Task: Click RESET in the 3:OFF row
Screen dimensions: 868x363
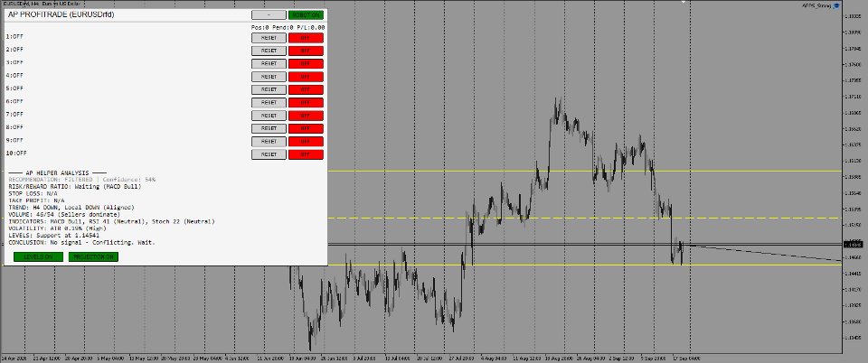Action: (x=269, y=63)
